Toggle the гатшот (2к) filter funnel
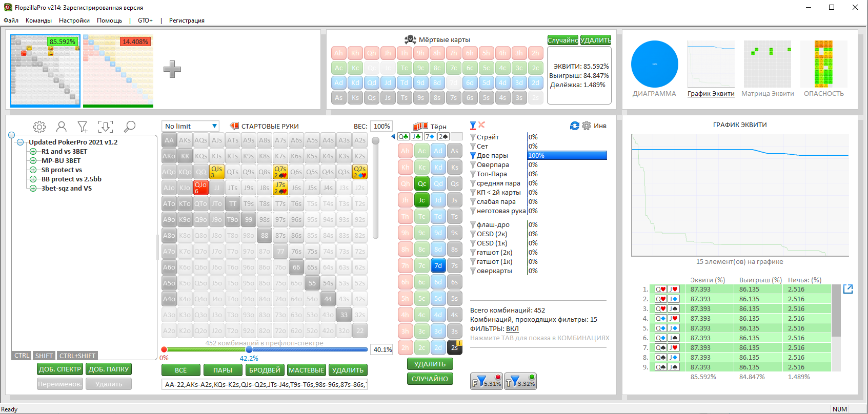 [473, 253]
